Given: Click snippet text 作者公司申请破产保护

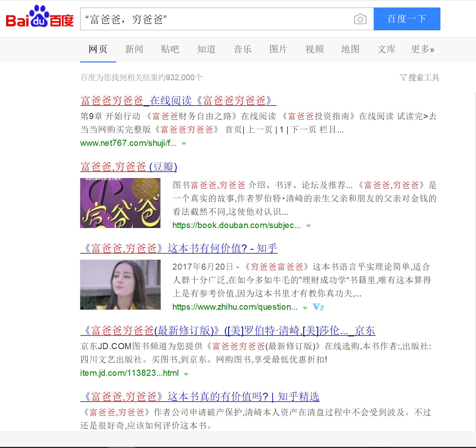Looking at the screenshot, I should coord(199,412).
